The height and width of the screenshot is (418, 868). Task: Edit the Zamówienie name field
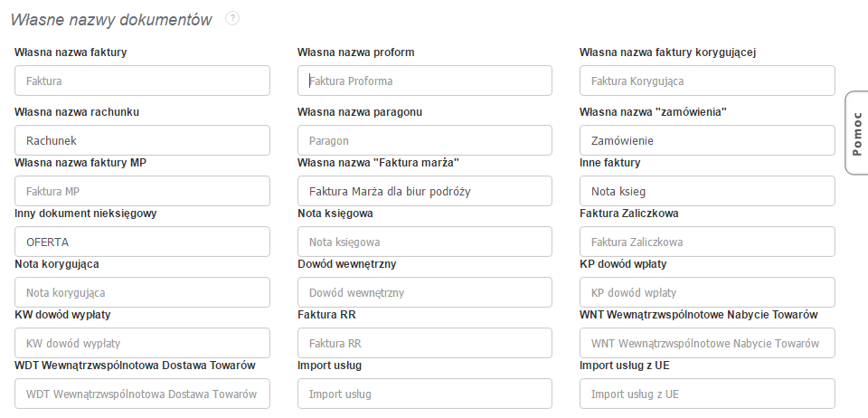tap(707, 140)
